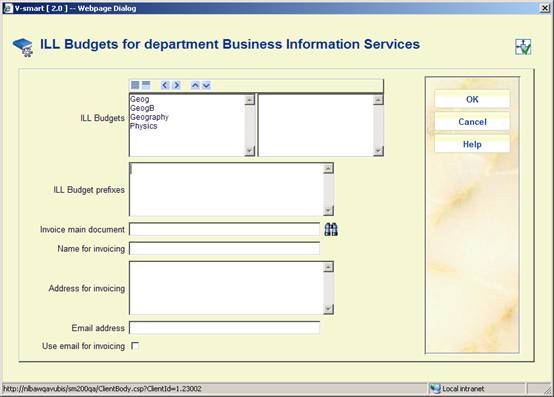Screen dimensions: 554x397
Task: Move selected budget up with arrow icon
Action: 195,85
